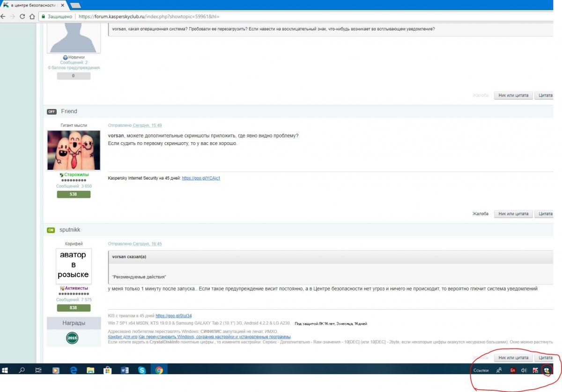This screenshot has height=392, width=562.
Task: Click Friend's reputation badge '538'
Action: click(x=74, y=194)
